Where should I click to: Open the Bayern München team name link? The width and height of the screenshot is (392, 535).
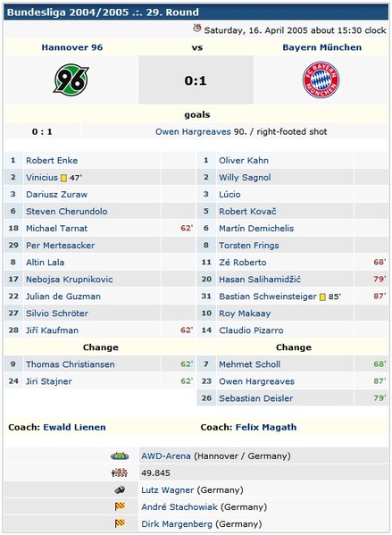(321, 47)
